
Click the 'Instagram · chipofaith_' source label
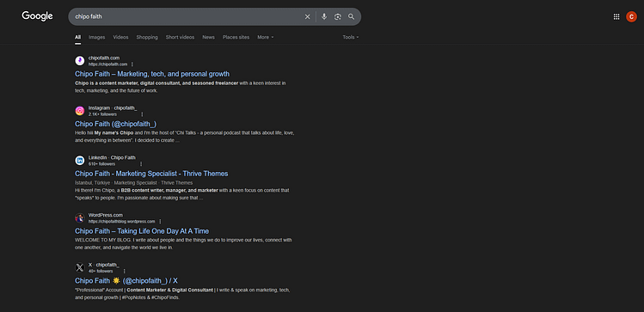[x=113, y=108]
